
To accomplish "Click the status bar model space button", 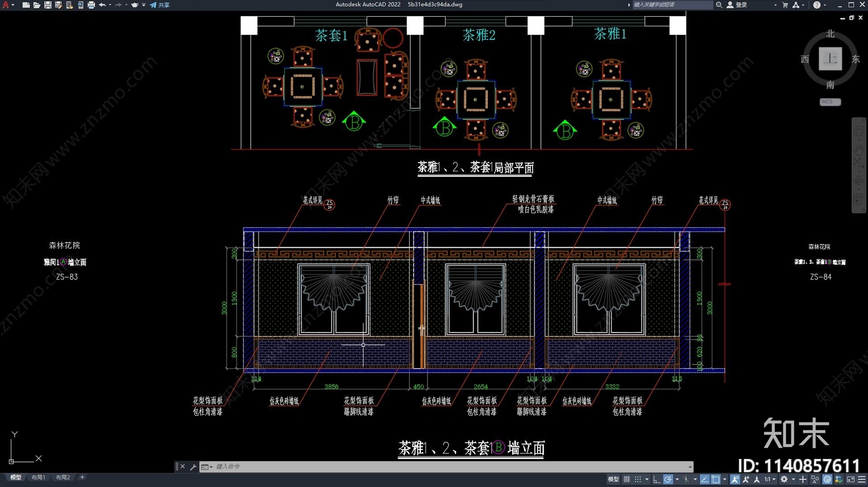I will pos(614,479).
